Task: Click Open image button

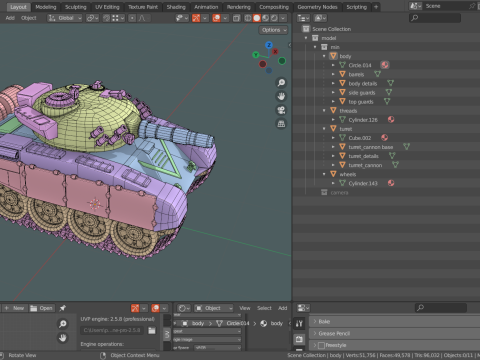Action: [41, 308]
